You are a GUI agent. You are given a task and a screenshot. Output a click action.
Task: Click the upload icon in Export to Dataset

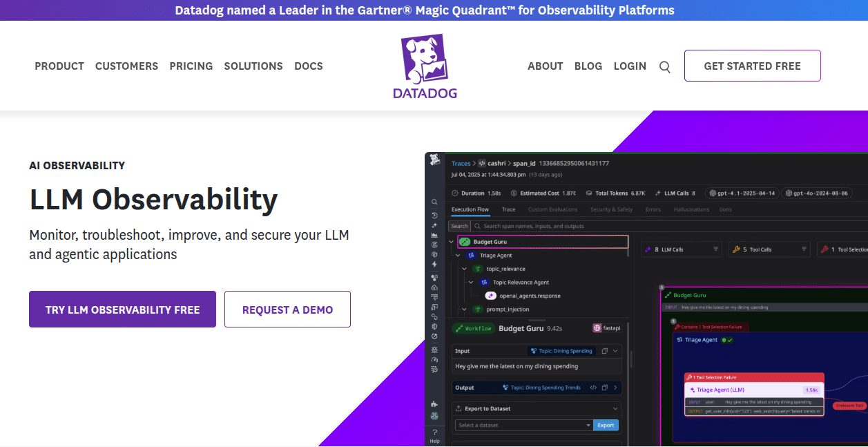coord(459,408)
